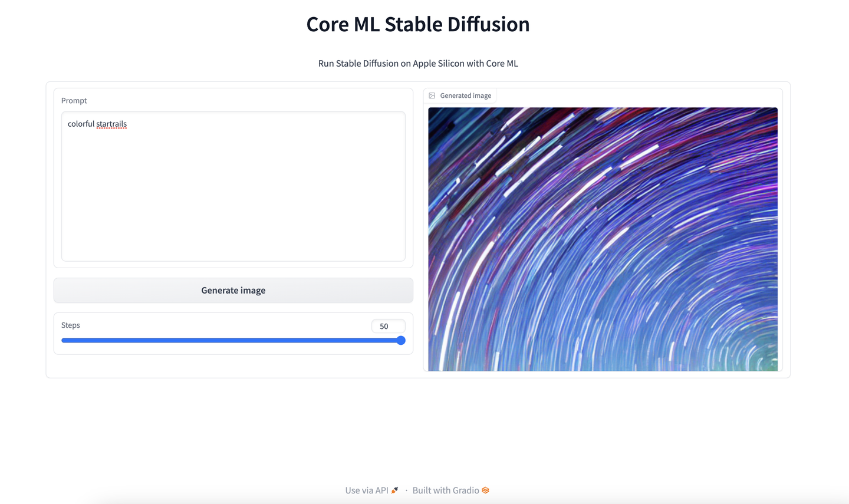The height and width of the screenshot is (504, 849).
Task: Click the page title 'Core ML Stable Diffusion'
Action: [417, 24]
